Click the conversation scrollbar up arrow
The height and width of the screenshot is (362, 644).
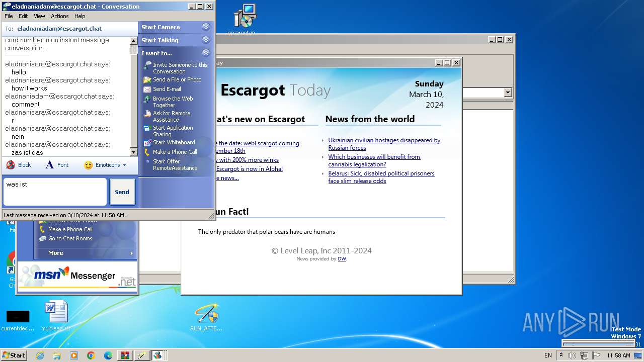click(x=133, y=40)
